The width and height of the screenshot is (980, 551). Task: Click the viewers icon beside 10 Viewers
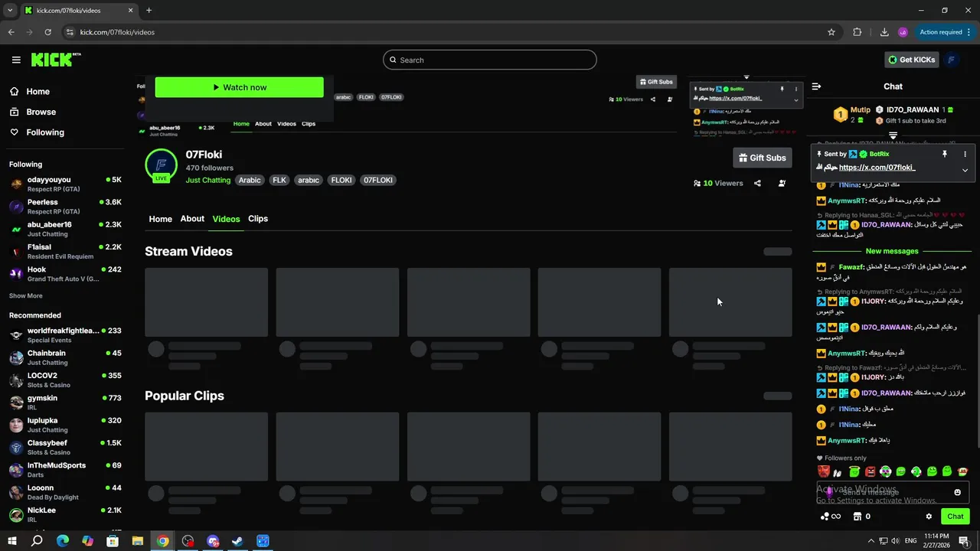(x=697, y=183)
